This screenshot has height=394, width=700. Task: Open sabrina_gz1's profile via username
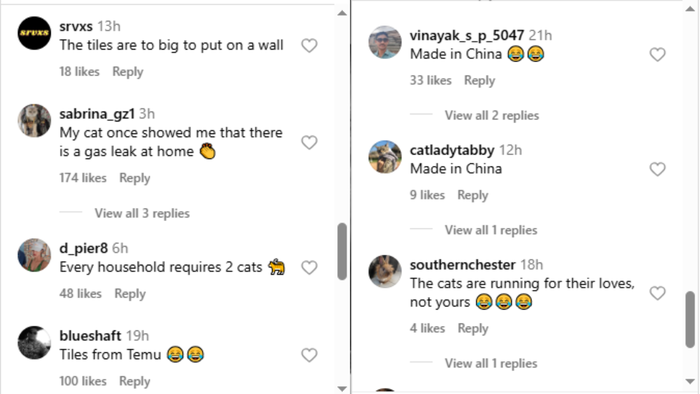click(97, 114)
